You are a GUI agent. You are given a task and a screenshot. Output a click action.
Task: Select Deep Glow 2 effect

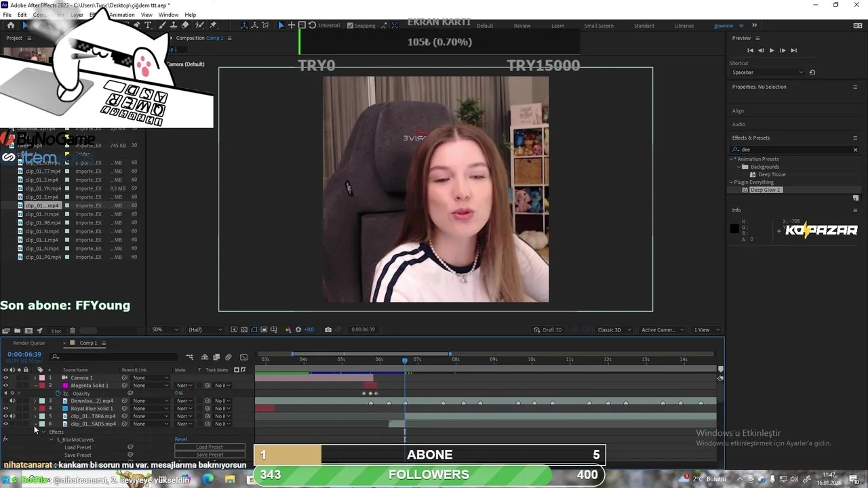tap(766, 190)
